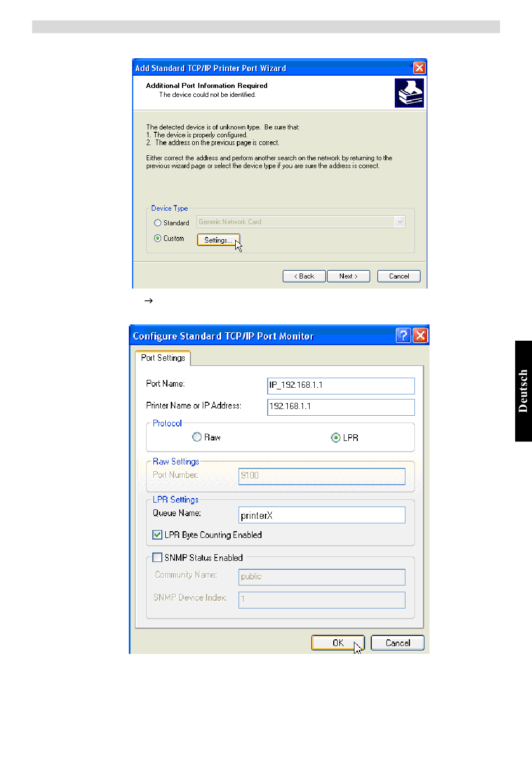Click the help question mark button

tap(403, 336)
